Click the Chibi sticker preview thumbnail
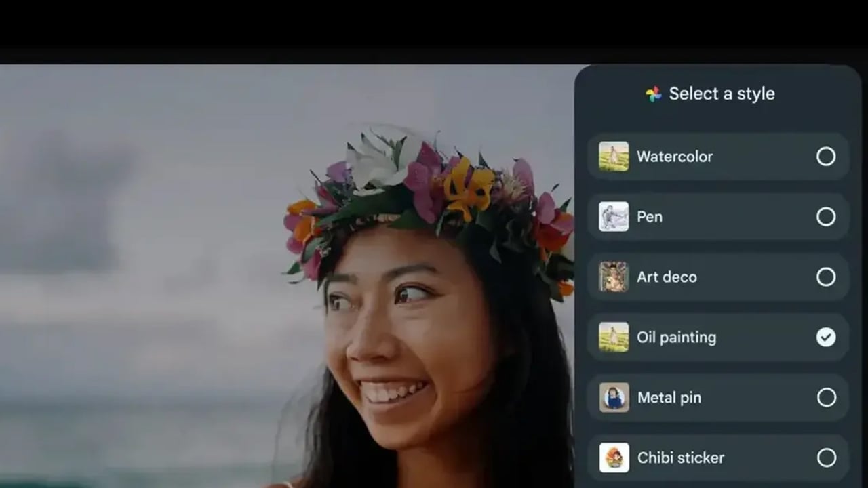The width and height of the screenshot is (868, 488). pyautogui.click(x=614, y=457)
